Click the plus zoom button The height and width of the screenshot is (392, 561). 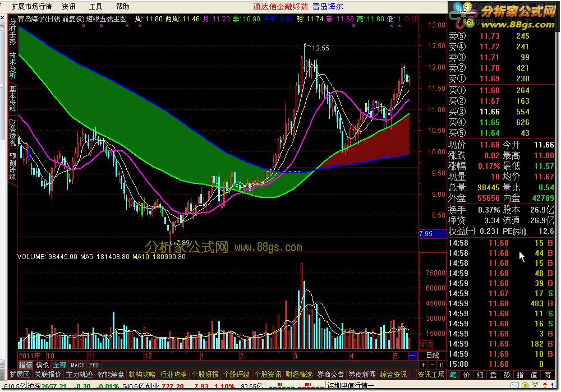pyautogui.click(x=424, y=365)
